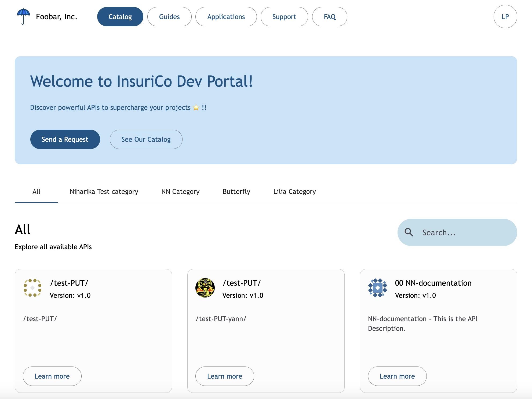Viewport: 532px width, 399px height.
Task: Open the LP user avatar menu
Action: pyautogui.click(x=505, y=17)
